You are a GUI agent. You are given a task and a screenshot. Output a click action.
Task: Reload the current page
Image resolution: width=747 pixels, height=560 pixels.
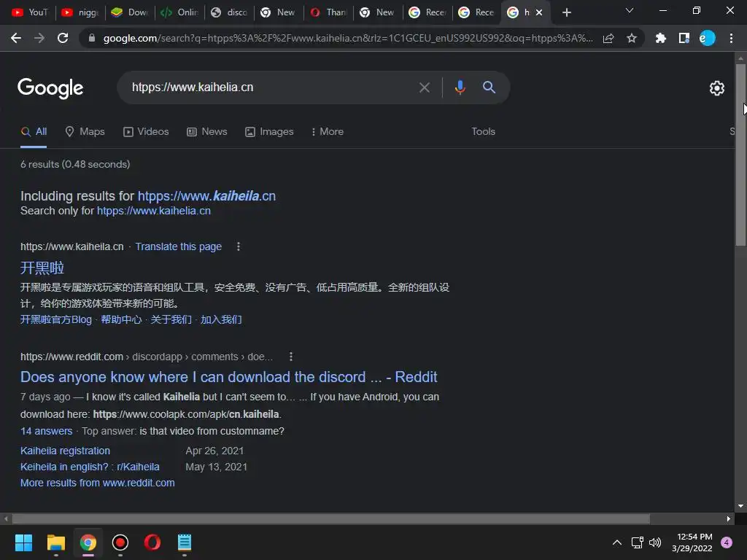point(63,38)
